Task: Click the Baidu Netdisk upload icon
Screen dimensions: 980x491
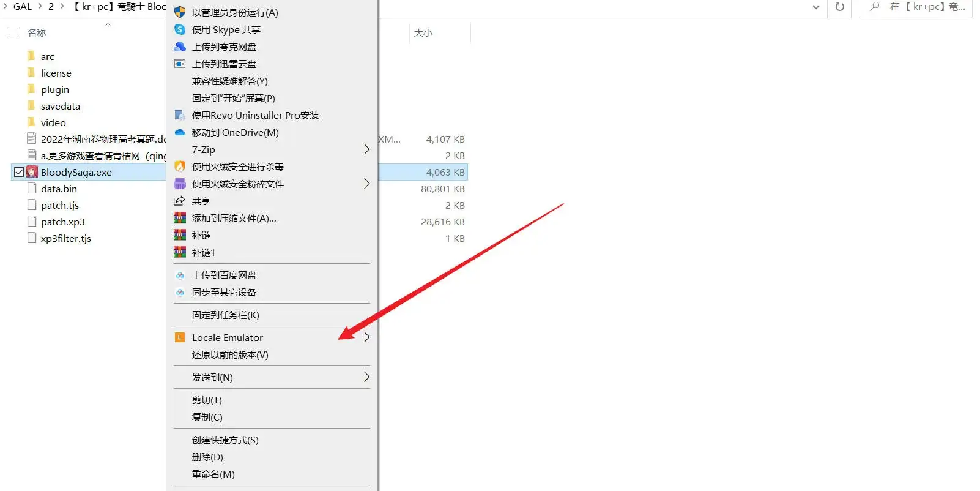Action: click(180, 275)
